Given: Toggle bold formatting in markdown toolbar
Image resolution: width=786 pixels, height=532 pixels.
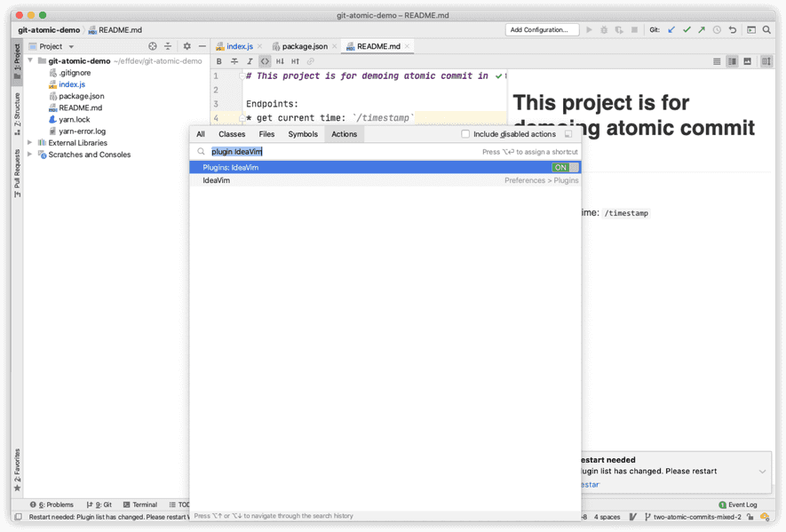Looking at the screenshot, I should coord(219,61).
